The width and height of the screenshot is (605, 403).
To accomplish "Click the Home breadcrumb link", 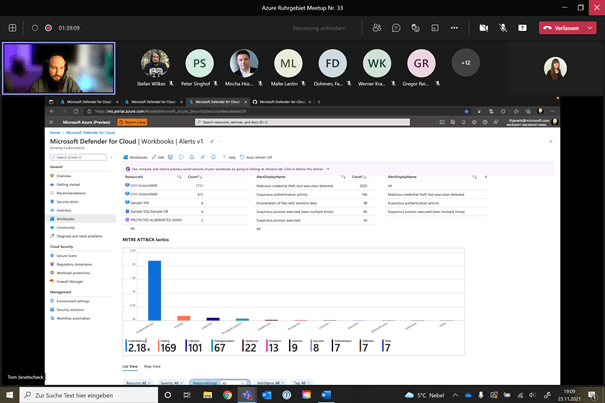I will 55,132.
